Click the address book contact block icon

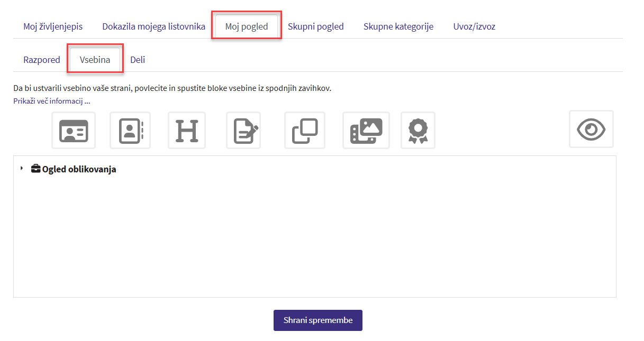coord(130,131)
